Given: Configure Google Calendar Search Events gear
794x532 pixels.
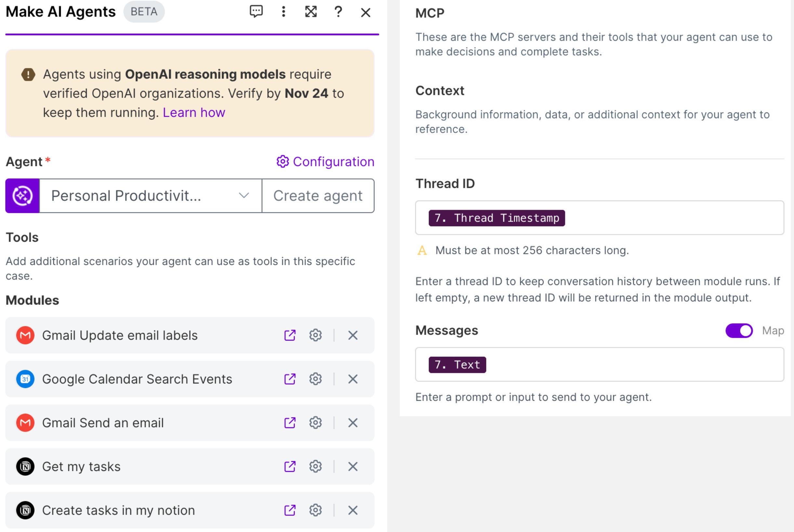Looking at the screenshot, I should coord(315,379).
